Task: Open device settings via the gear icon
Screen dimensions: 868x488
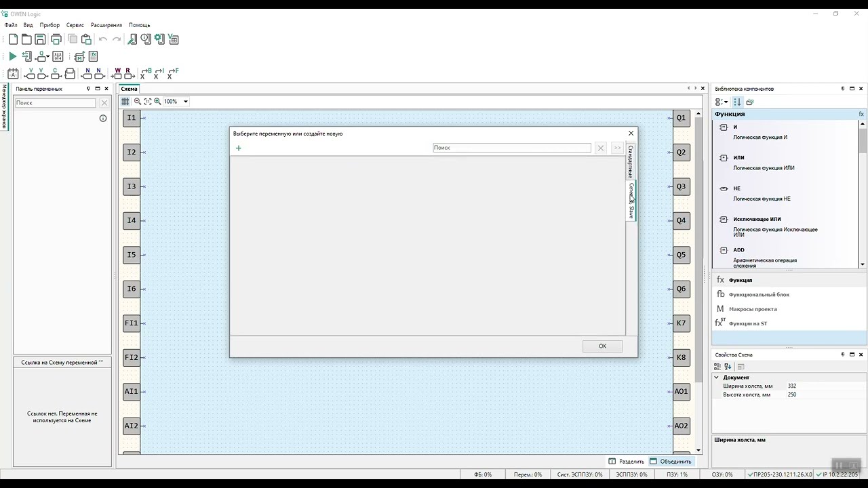Action: pos(159,39)
